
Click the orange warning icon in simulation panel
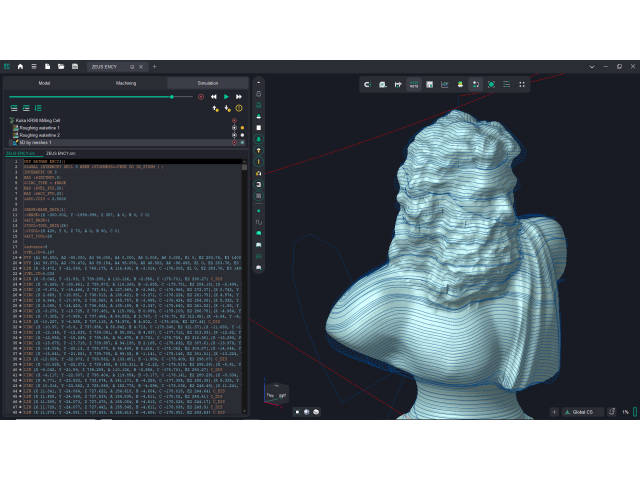[240, 108]
